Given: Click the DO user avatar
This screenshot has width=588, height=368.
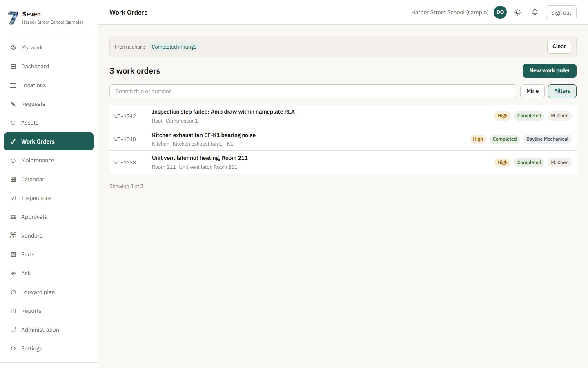Looking at the screenshot, I should [x=500, y=12].
